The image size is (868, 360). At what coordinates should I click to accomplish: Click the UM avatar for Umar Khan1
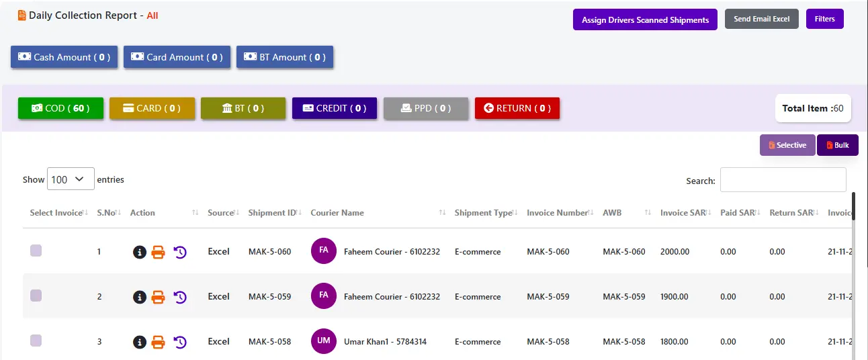click(323, 341)
